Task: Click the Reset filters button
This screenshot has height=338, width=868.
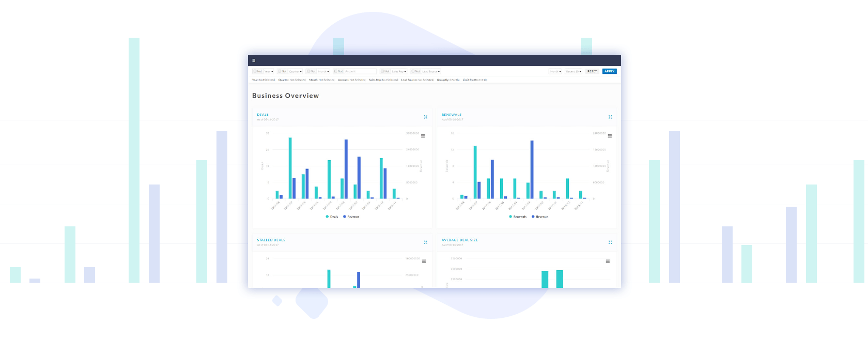Action: [x=592, y=71]
